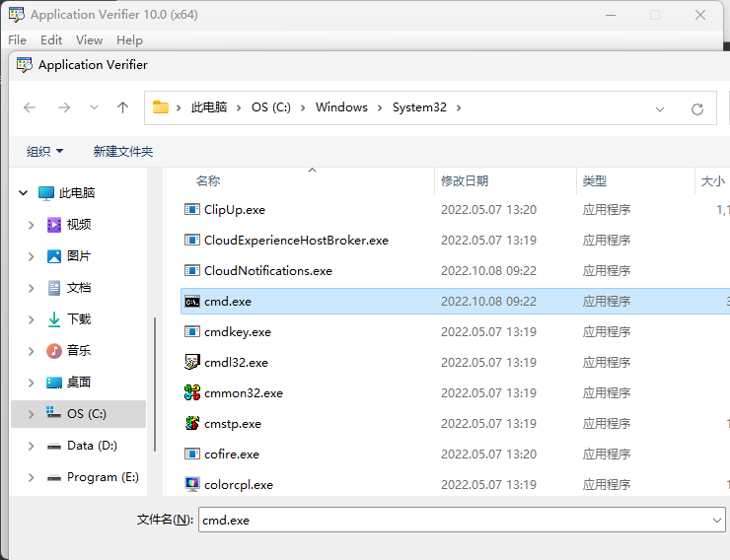The image size is (730, 560).
Task: Click the folder icon in address bar
Action: click(x=161, y=107)
